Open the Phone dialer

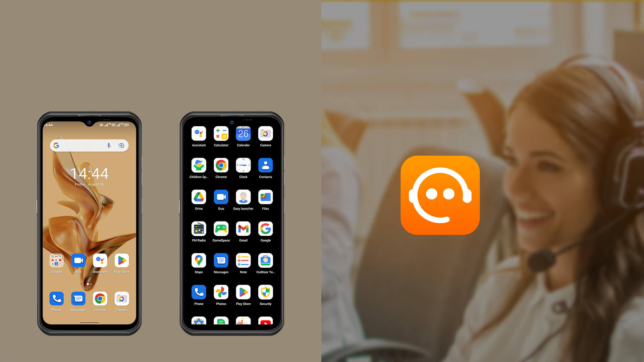tap(57, 298)
